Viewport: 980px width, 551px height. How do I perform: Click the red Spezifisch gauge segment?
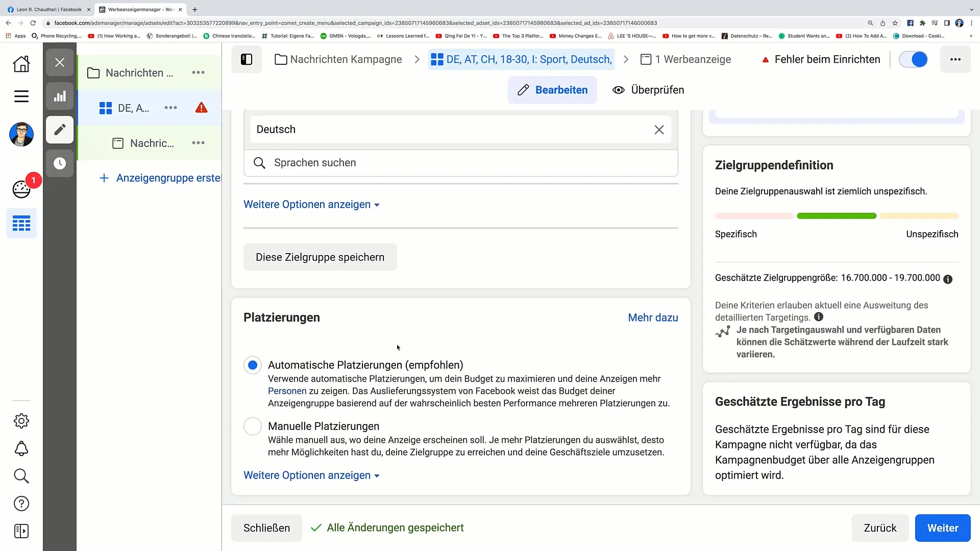pos(754,216)
